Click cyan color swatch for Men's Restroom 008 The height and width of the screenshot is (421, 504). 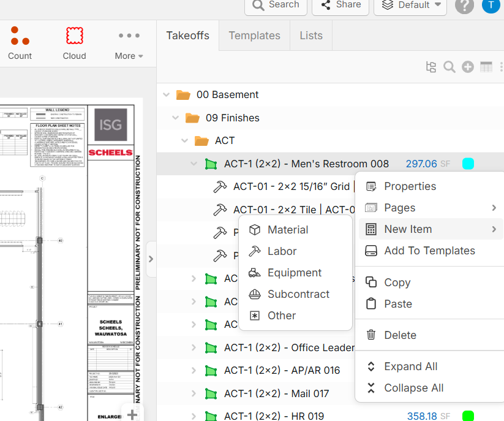(x=468, y=164)
